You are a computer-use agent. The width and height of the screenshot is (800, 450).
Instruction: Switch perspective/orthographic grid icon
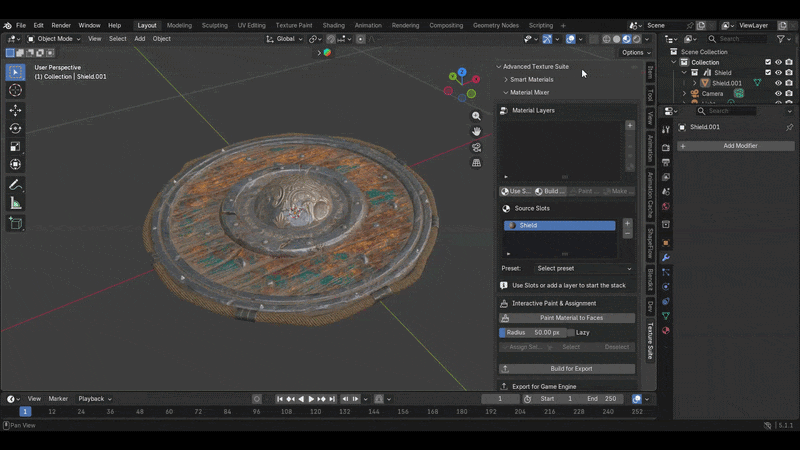click(x=476, y=163)
